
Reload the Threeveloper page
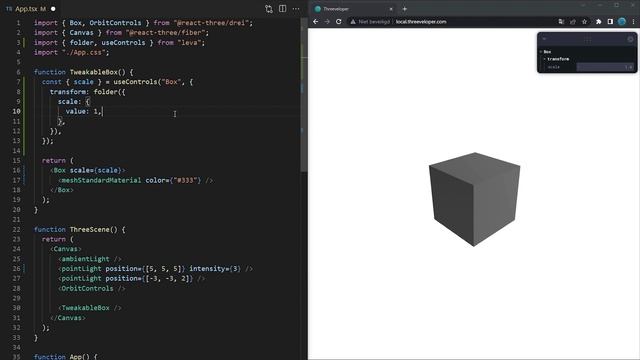tap(338, 22)
